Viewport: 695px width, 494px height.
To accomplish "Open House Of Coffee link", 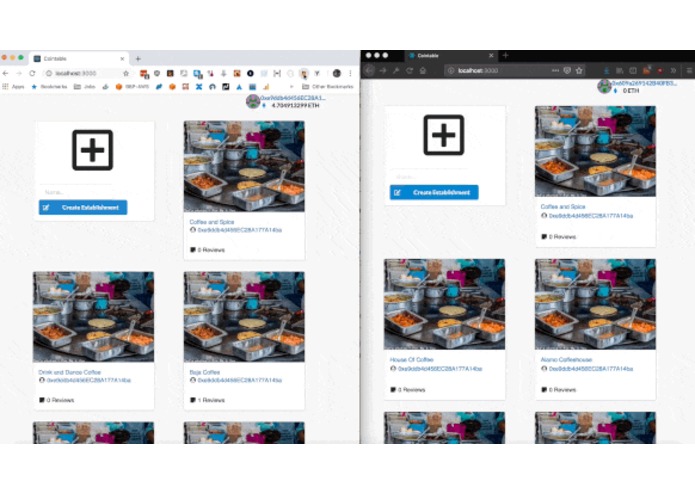I will [x=411, y=359].
